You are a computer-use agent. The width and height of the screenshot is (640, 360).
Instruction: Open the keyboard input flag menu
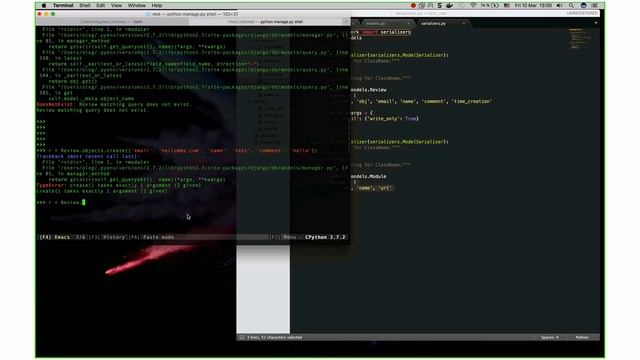507,6
